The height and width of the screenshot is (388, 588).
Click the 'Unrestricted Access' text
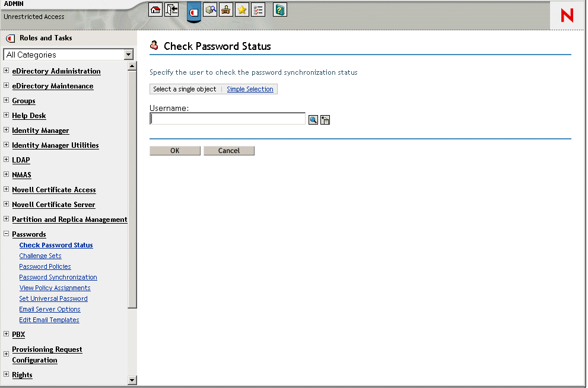(34, 17)
